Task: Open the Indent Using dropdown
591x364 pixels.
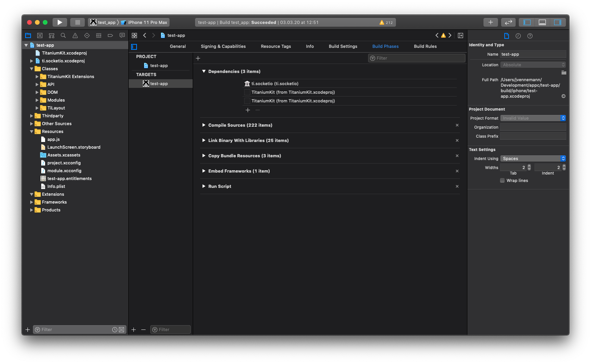Action: (533, 158)
